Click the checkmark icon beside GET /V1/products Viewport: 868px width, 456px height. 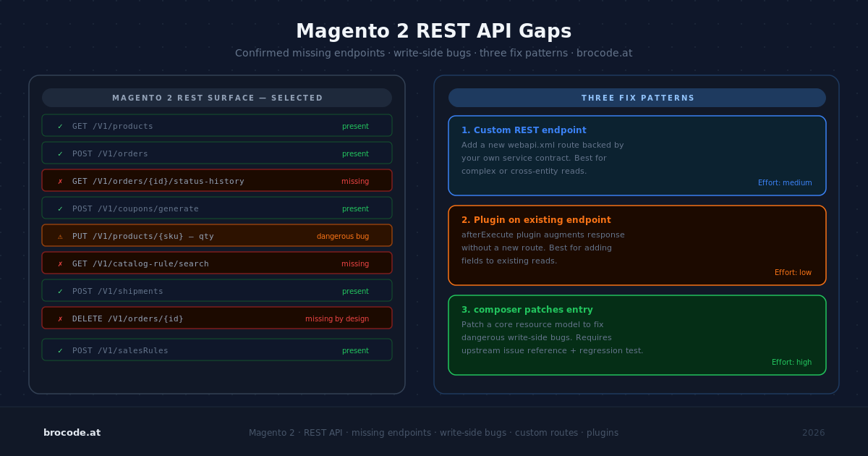(x=60, y=126)
